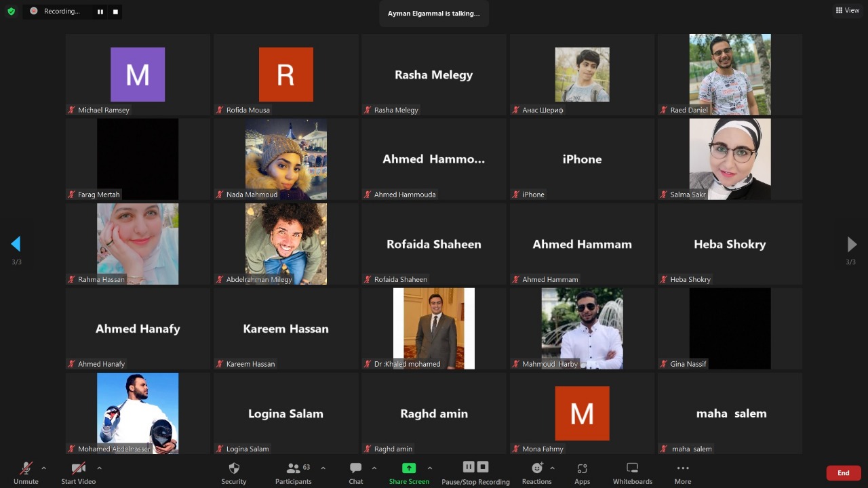
Task: Open the Participants panel
Action: pos(294,472)
